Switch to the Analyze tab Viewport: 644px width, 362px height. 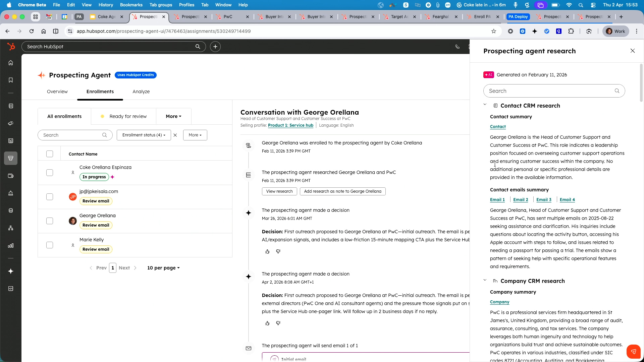coord(141,92)
